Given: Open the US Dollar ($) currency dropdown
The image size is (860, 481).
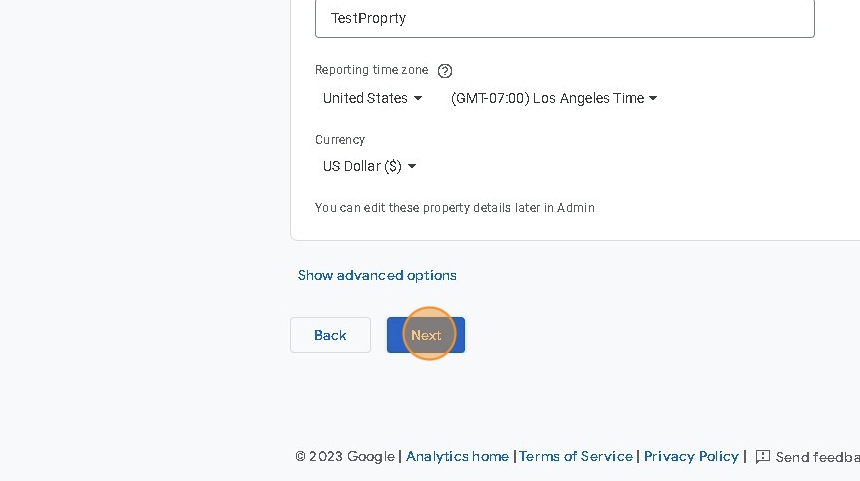Looking at the screenshot, I should pos(362,166).
